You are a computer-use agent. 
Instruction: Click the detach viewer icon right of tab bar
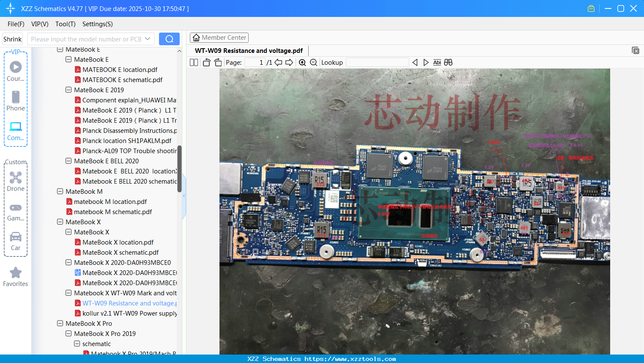pyautogui.click(x=636, y=50)
